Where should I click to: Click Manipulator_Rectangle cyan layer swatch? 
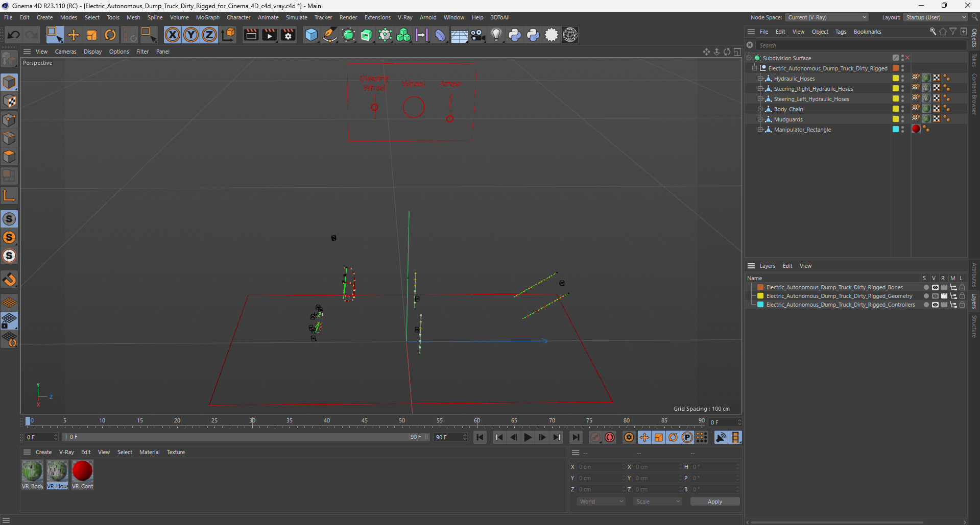click(895, 129)
